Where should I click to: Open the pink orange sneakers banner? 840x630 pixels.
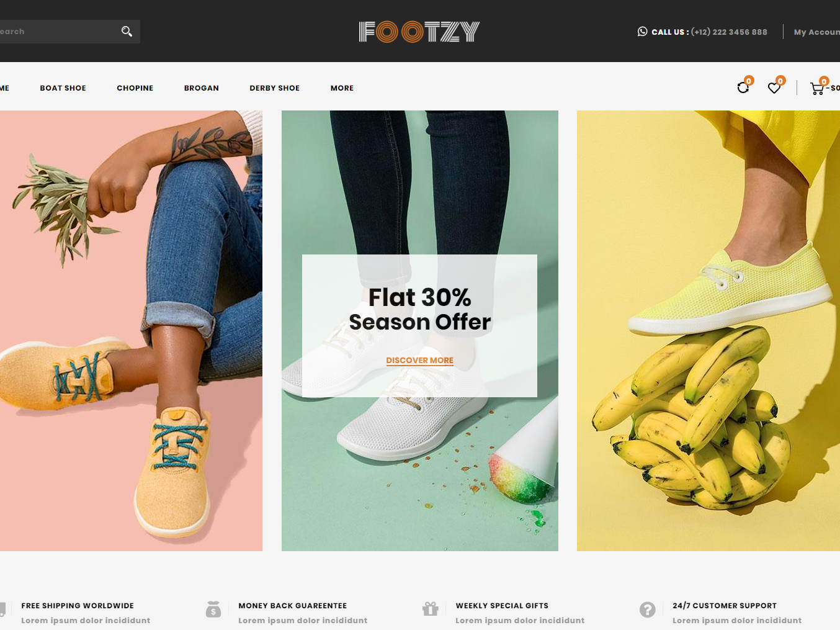click(x=131, y=331)
